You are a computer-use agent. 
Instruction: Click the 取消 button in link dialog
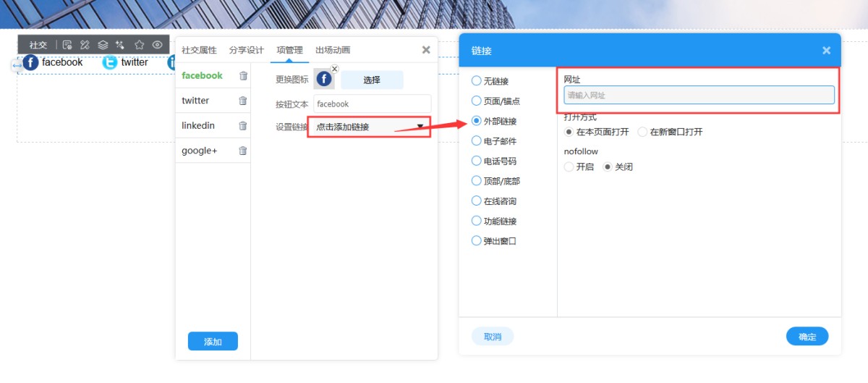[x=493, y=337]
